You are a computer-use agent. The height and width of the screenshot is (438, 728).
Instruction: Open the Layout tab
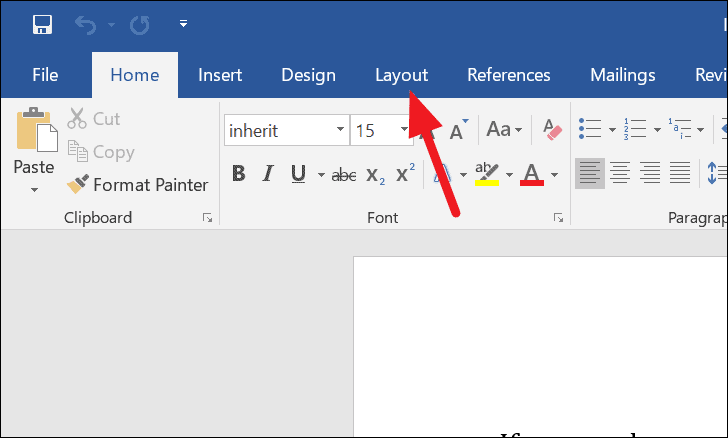(402, 75)
